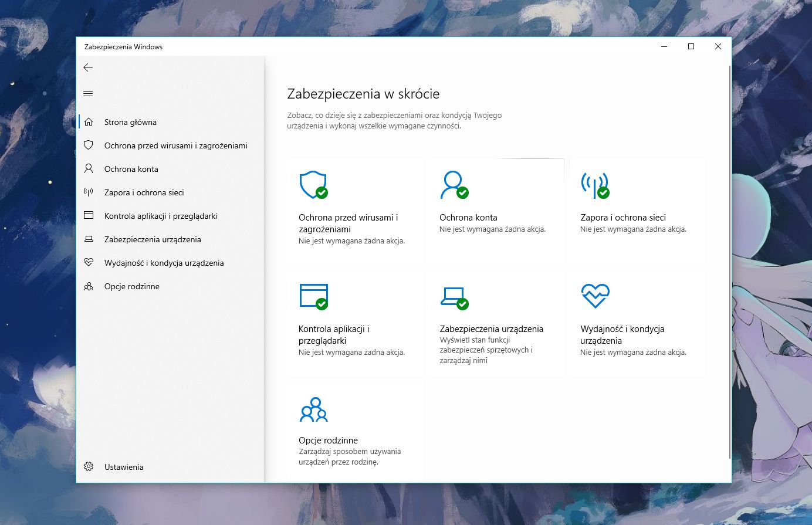This screenshot has width=812, height=525.
Task: Click the family icon beside Opcje rodzinne
Action: point(89,286)
